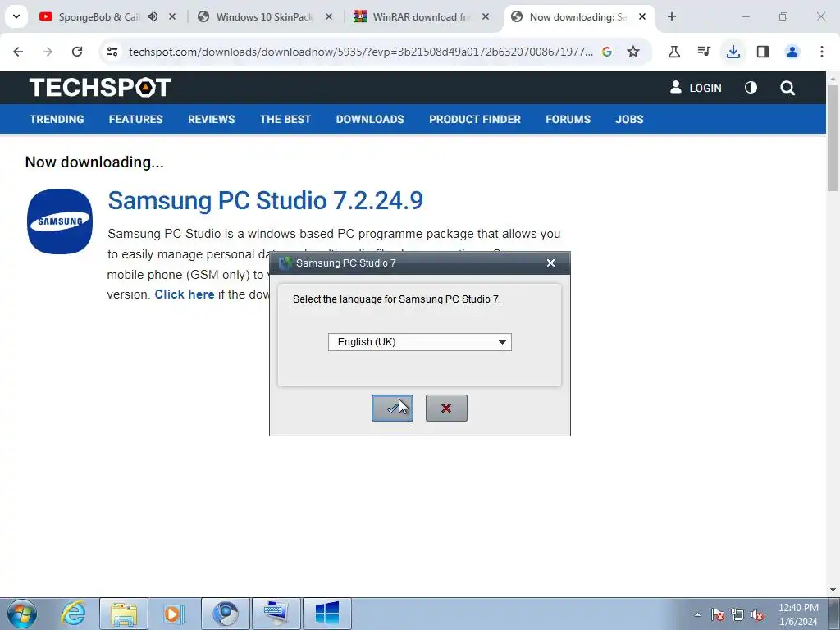Bookmark this page with the star
The image size is (840, 630).
633,52
